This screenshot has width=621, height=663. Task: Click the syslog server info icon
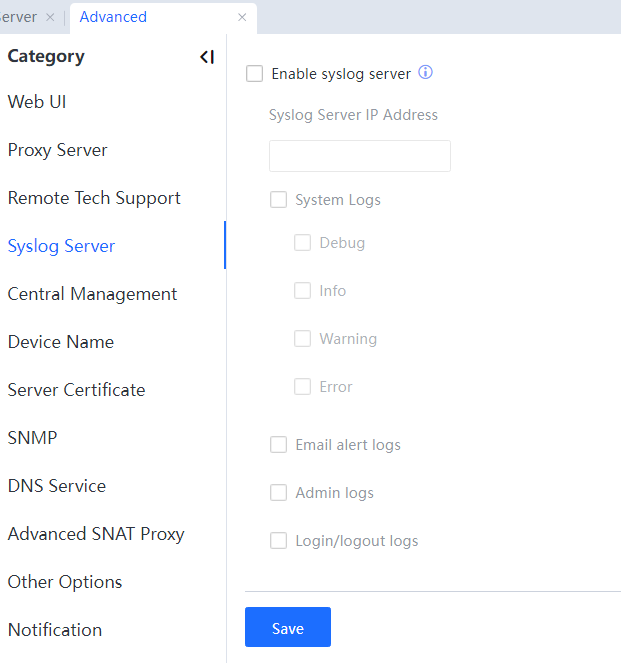click(425, 73)
